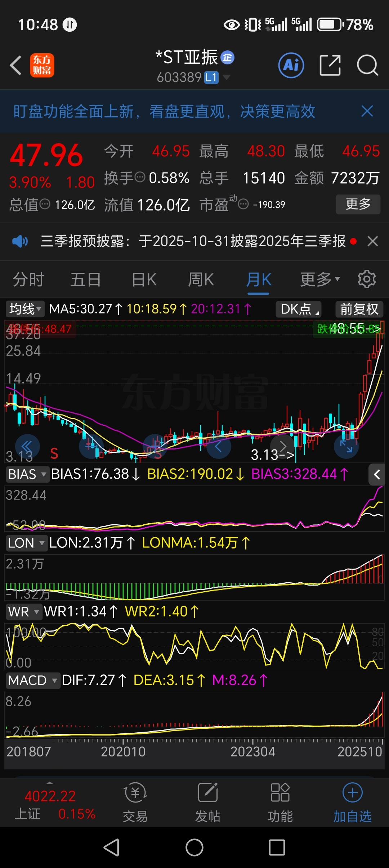
Task: Tap the 东方财富 app logo
Action: click(42, 65)
